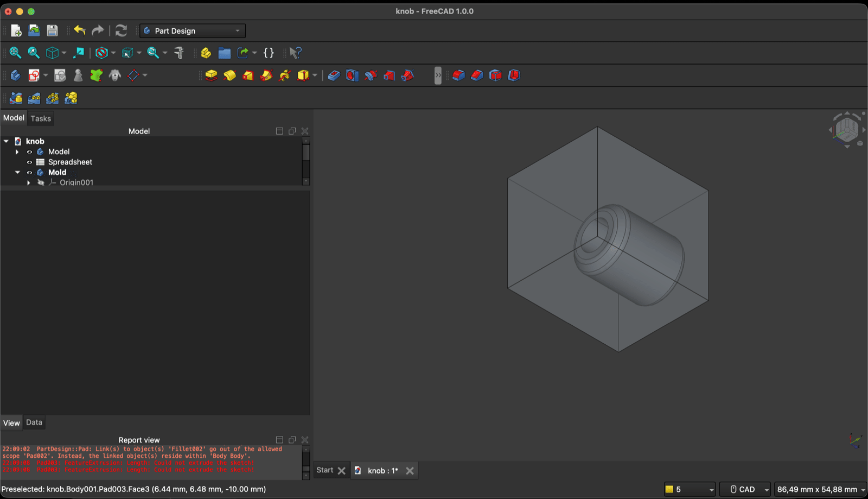Open the draw style dropdown arrow
Image resolution: width=868 pixels, height=499 pixels.
(x=113, y=53)
